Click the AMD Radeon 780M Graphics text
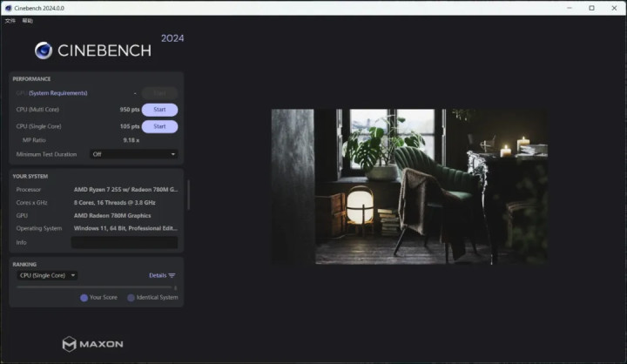627x364 pixels. [x=112, y=215]
